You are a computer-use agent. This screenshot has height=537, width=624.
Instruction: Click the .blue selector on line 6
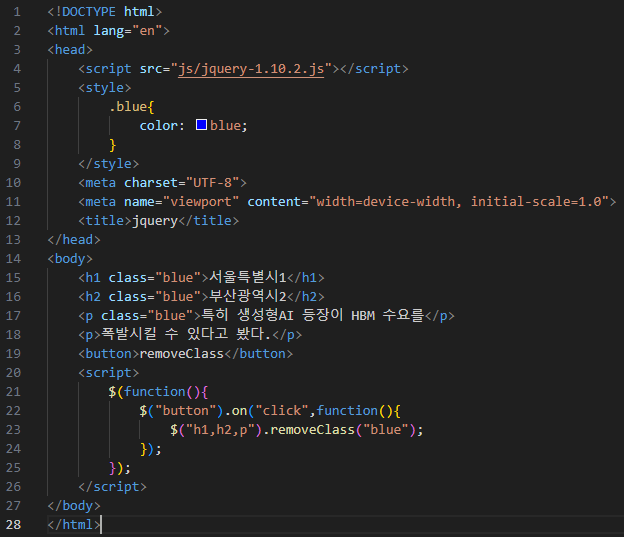tap(128, 107)
